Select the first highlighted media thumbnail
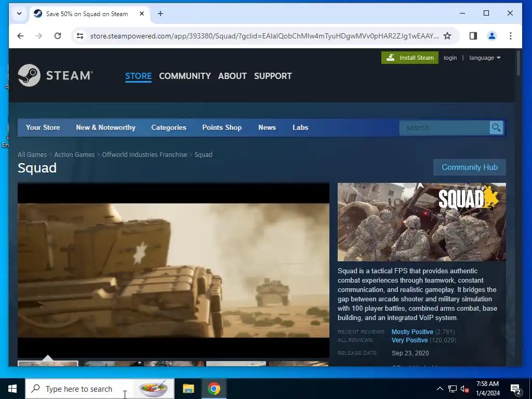Viewport: 532px width, 399px height. click(48, 363)
